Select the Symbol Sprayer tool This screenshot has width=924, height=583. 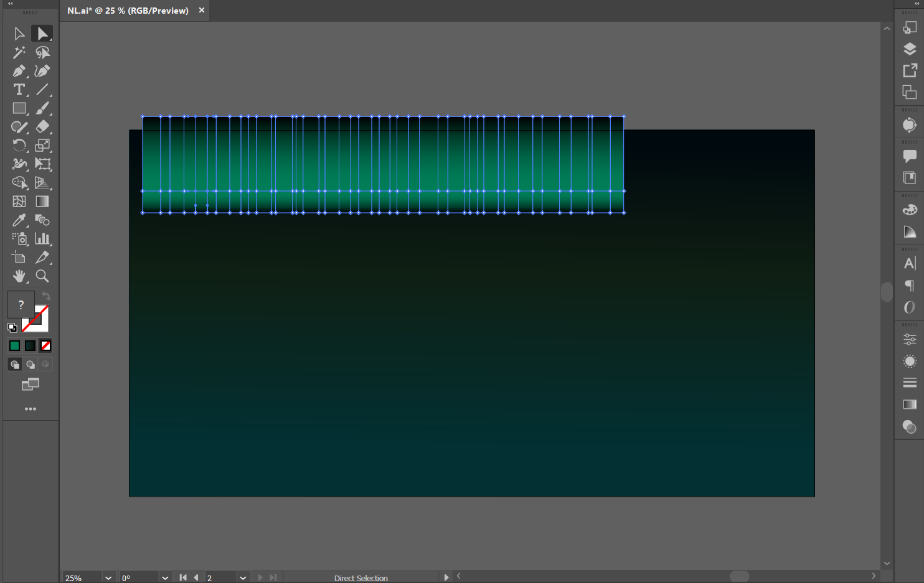[x=19, y=239]
